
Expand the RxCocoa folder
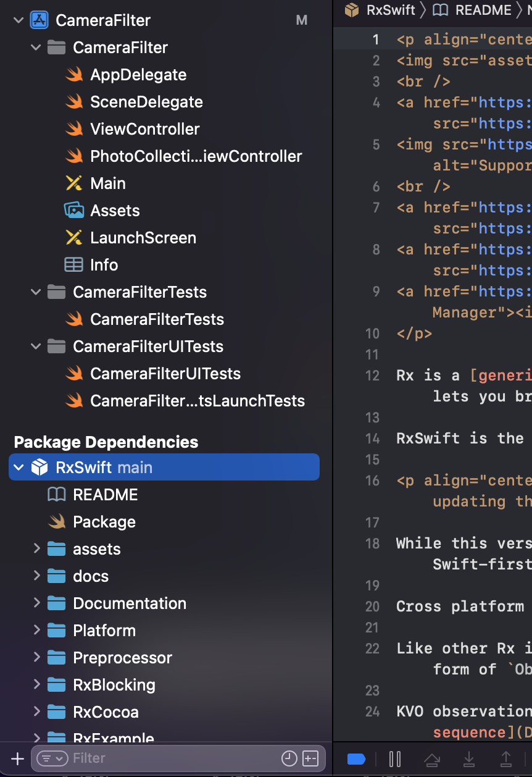[36, 712]
